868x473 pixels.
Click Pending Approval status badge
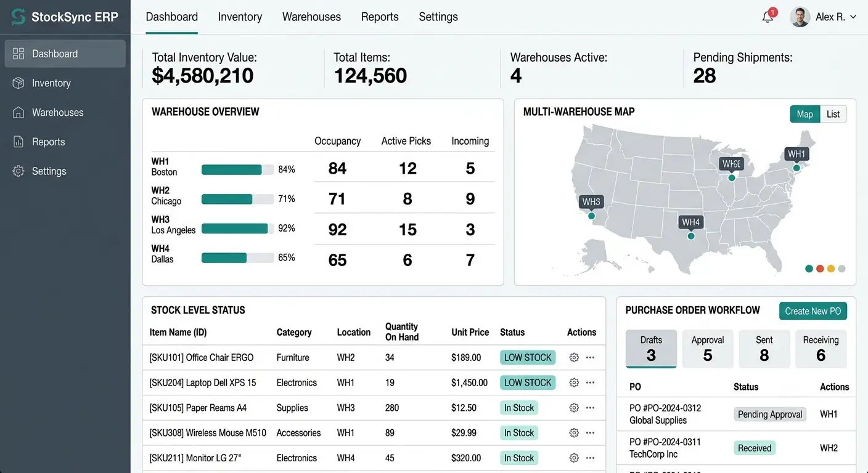(x=770, y=414)
